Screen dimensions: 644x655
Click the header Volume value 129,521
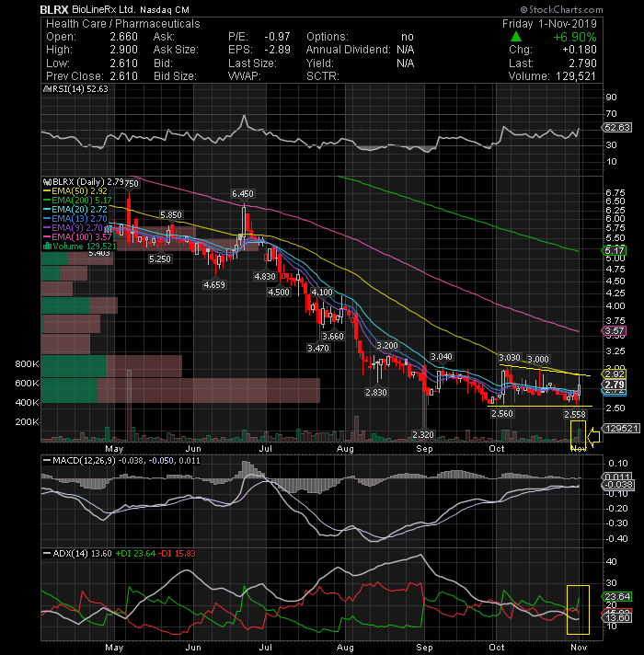[x=576, y=76]
